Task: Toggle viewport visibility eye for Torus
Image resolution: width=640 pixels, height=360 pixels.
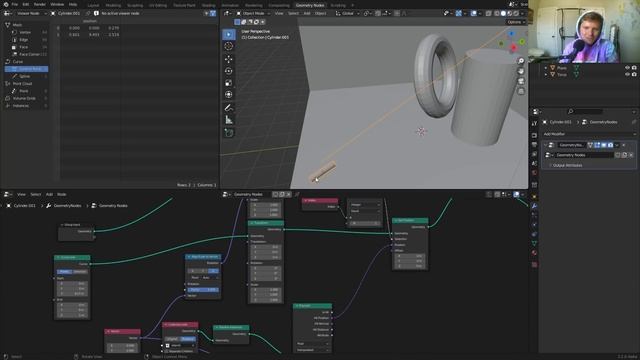Action: pyautogui.click(x=627, y=74)
